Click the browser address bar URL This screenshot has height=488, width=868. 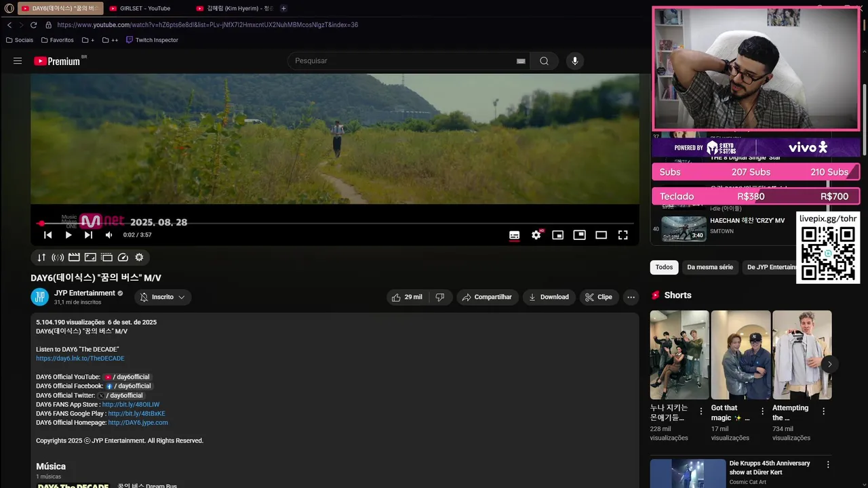208,25
